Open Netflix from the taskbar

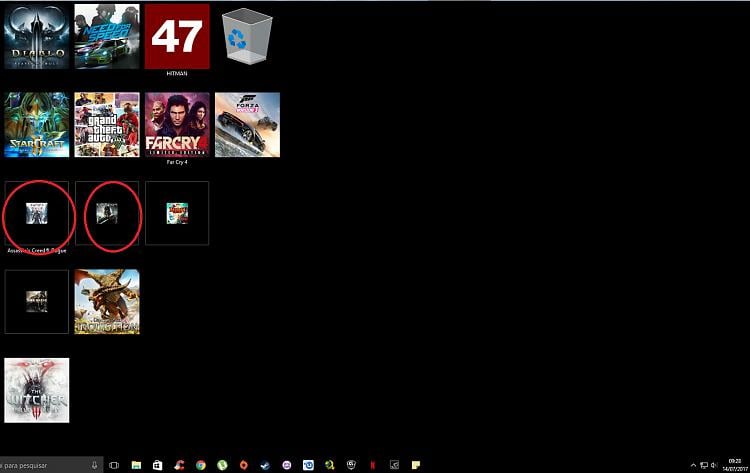tap(373, 465)
